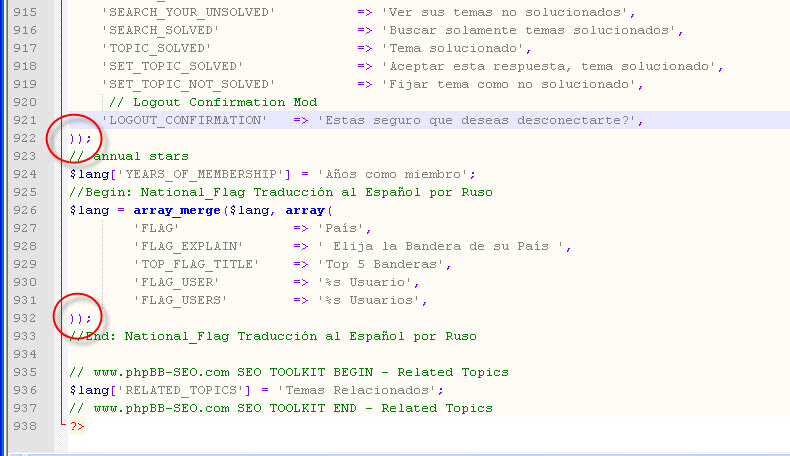
Task: Place cursor on the closing ?> PHP tag
Action: (x=77, y=426)
